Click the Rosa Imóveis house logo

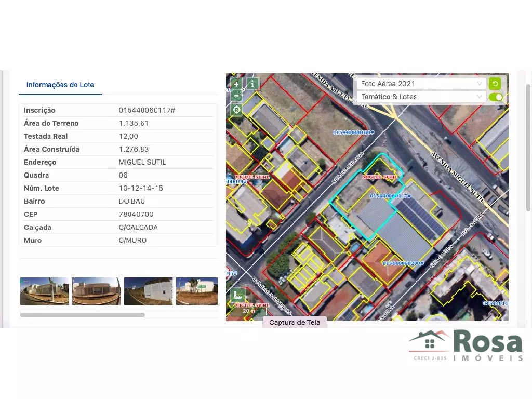429,342
